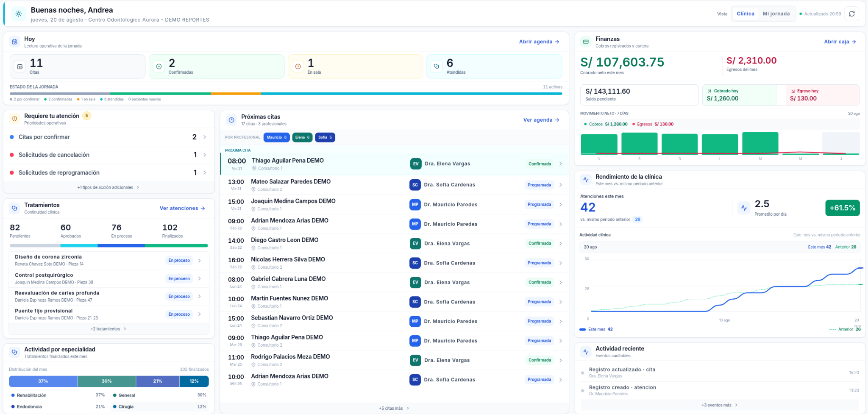
Task: Click the MP avatar on the Sebastian Navarro row
Action: [x=415, y=322]
